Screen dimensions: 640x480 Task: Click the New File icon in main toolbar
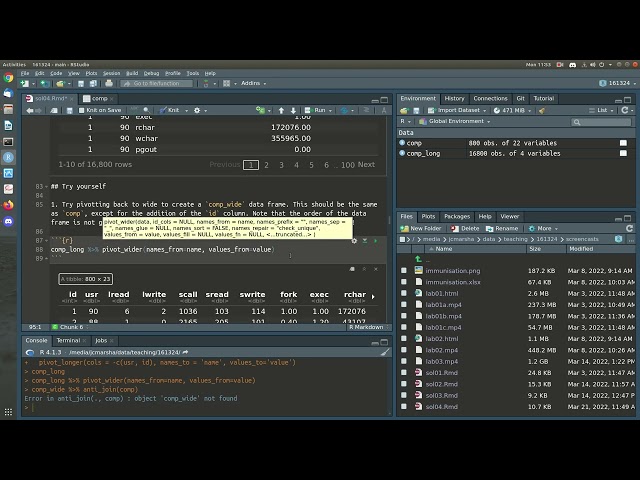tap(25, 83)
